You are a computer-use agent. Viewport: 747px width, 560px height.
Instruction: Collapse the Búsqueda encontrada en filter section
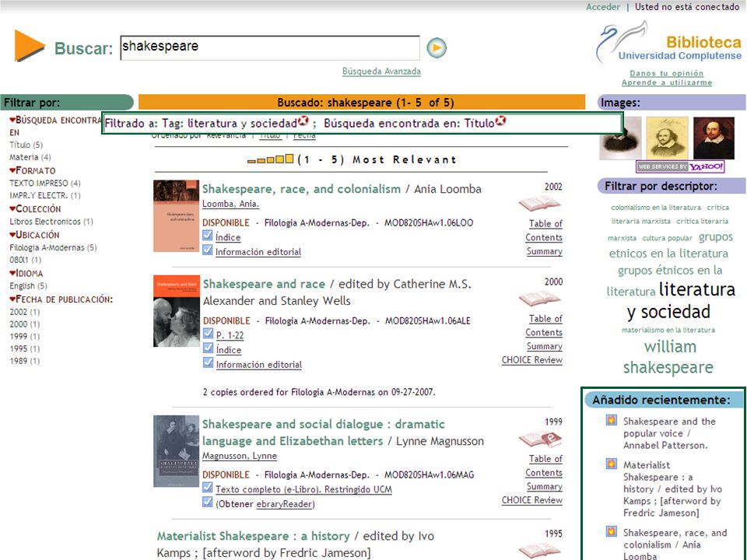pyautogui.click(x=12, y=120)
